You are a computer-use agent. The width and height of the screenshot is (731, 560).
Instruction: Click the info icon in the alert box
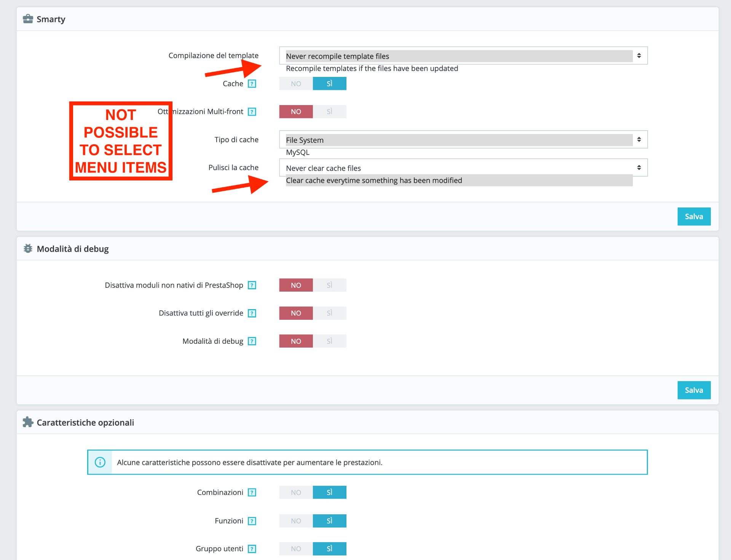(100, 462)
